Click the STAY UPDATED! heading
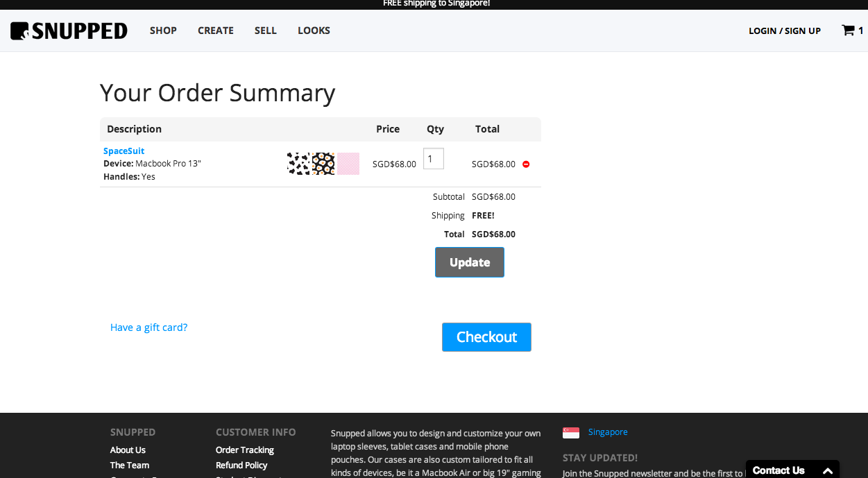The width and height of the screenshot is (868, 478). point(600,458)
